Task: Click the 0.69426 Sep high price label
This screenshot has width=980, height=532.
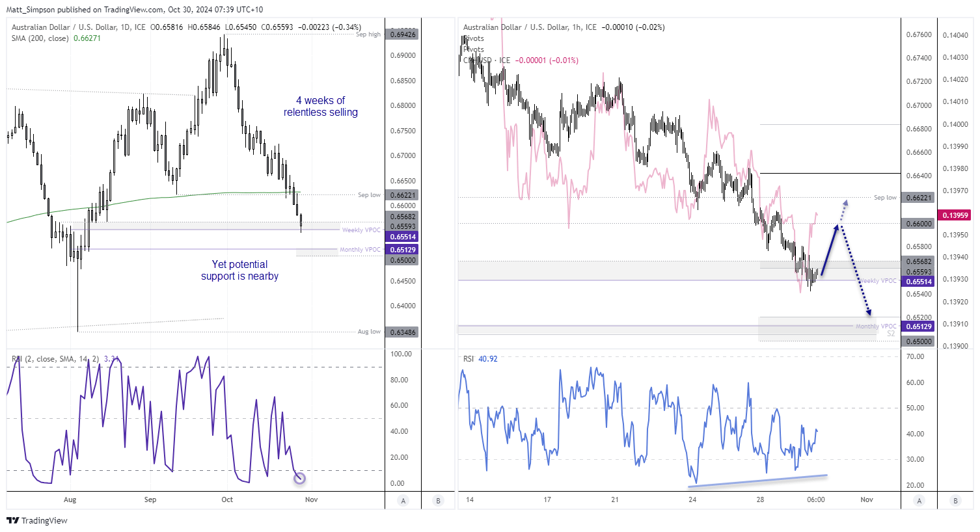Action: (403, 34)
